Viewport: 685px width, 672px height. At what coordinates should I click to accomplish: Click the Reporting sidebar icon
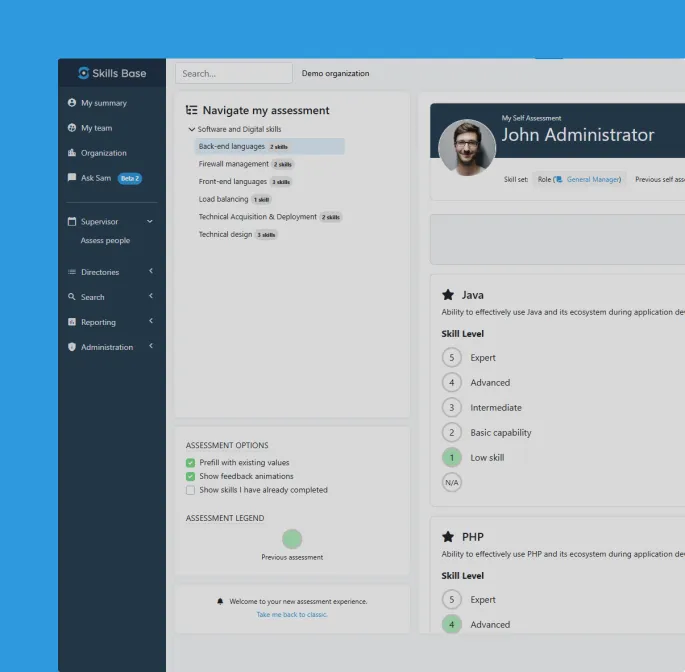72,322
